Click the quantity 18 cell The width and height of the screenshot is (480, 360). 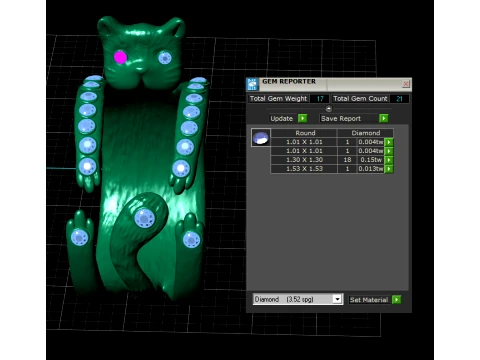tap(347, 160)
